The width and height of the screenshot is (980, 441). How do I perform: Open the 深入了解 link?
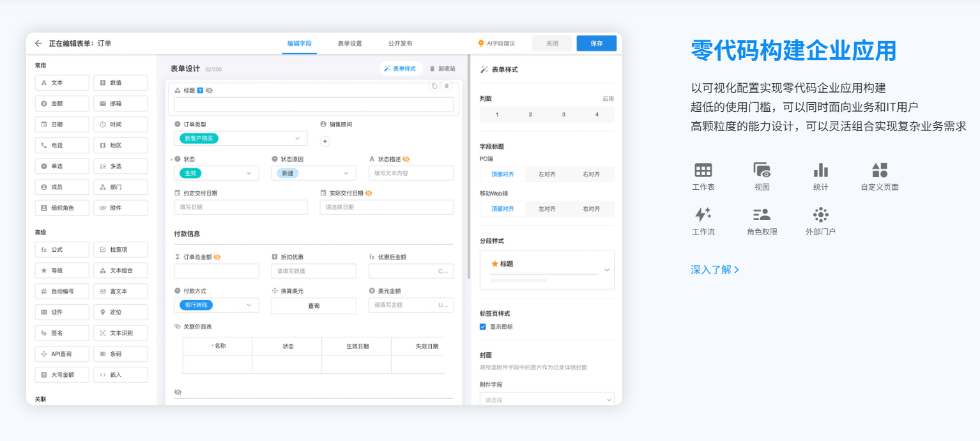[x=715, y=270]
